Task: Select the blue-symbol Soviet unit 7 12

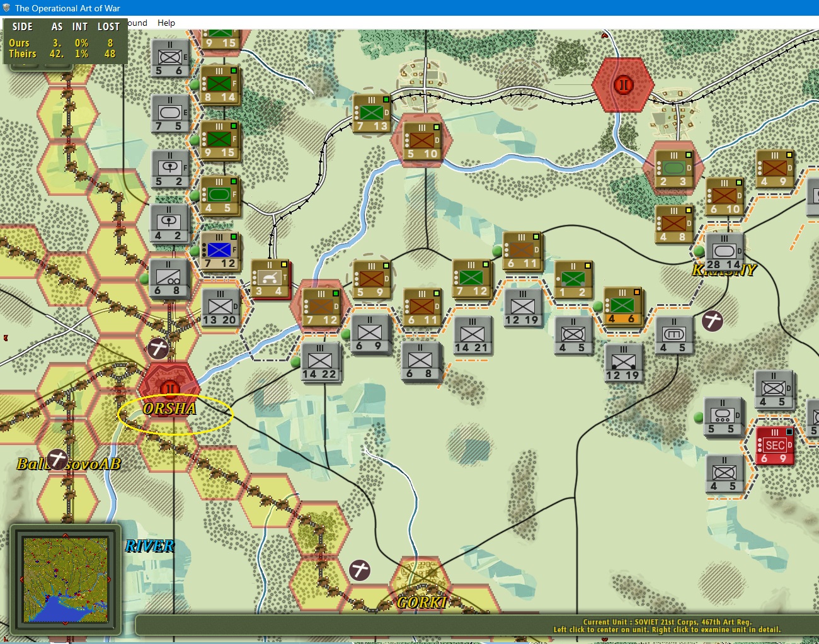Action: [x=220, y=251]
